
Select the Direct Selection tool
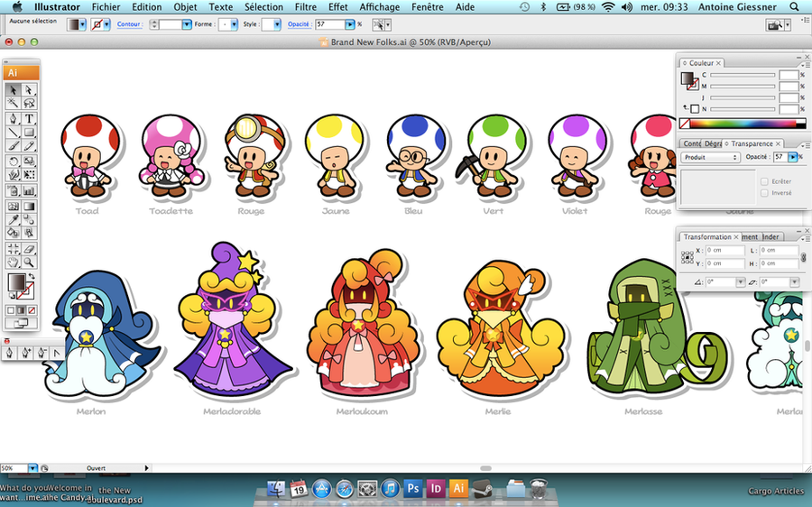[29, 90]
